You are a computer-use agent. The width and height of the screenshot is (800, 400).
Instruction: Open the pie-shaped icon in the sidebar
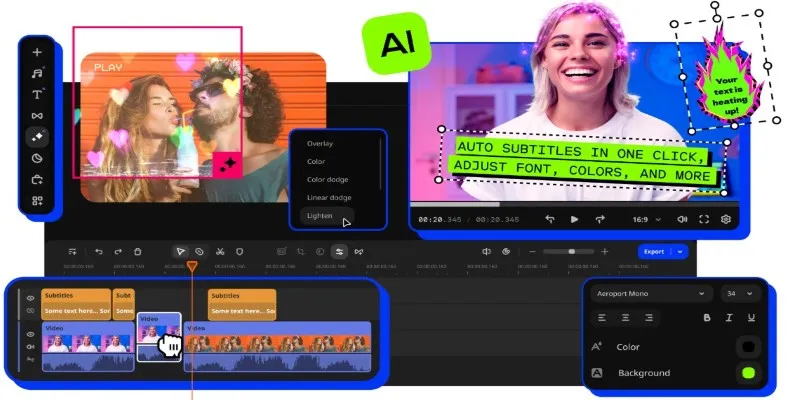point(37,159)
